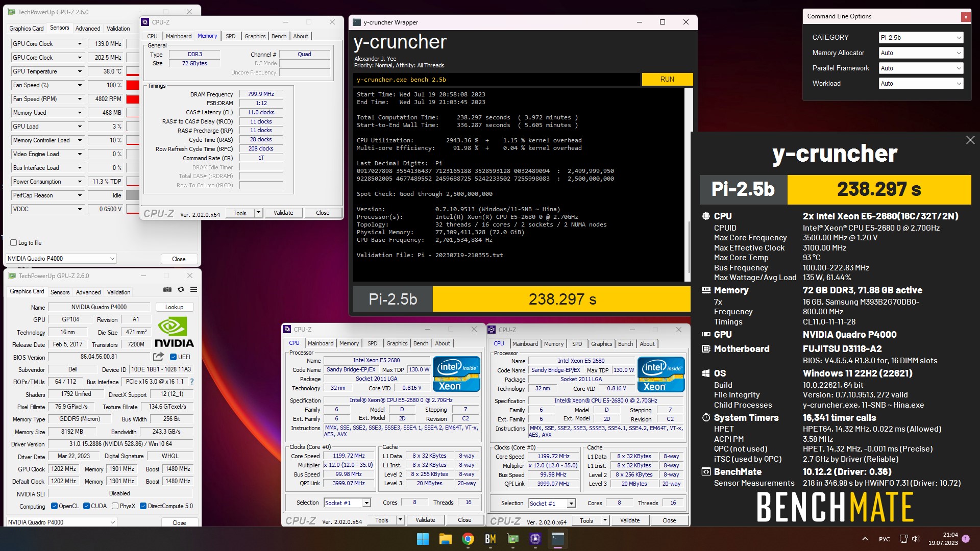Image resolution: width=980 pixels, height=551 pixels.
Task: Open GPU selector in GPU-Z Sensors window
Action: point(61,259)
